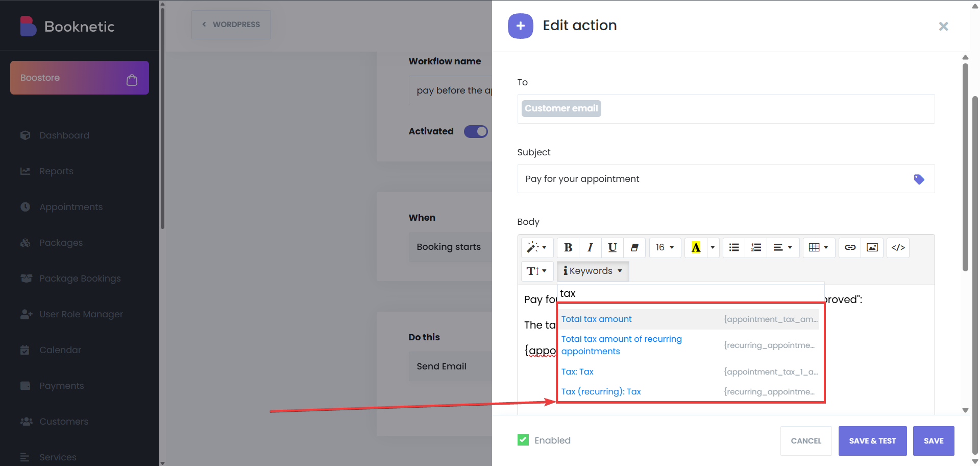
Task: Click the Boostore shopping bag icon
Action: pyautogui.click(x=132, y=80)
